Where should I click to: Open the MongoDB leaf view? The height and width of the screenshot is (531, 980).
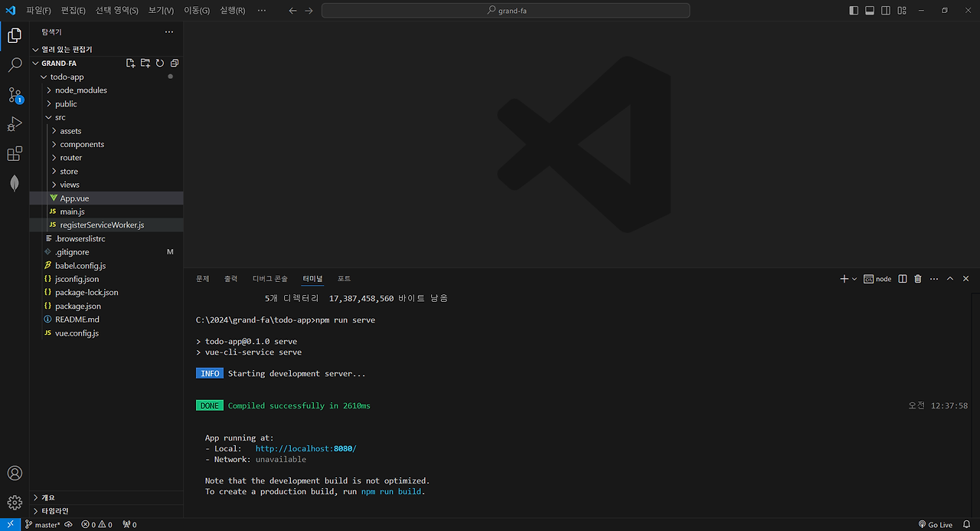15,183
